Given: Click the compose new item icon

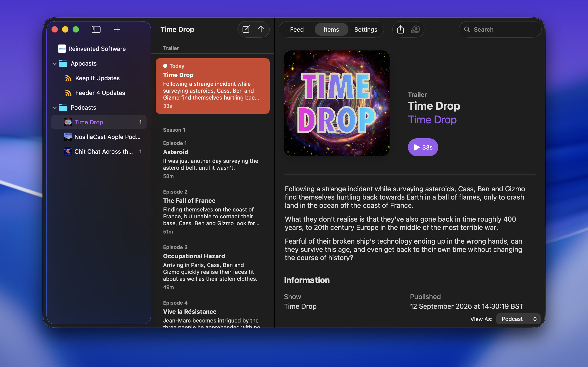Looking at the screenshot, I should (246, 29).
